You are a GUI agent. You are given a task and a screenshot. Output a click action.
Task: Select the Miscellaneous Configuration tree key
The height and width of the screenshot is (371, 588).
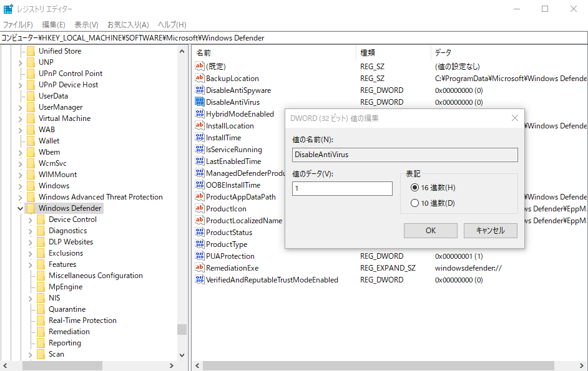pyautogui.click(x=96, y=276)
